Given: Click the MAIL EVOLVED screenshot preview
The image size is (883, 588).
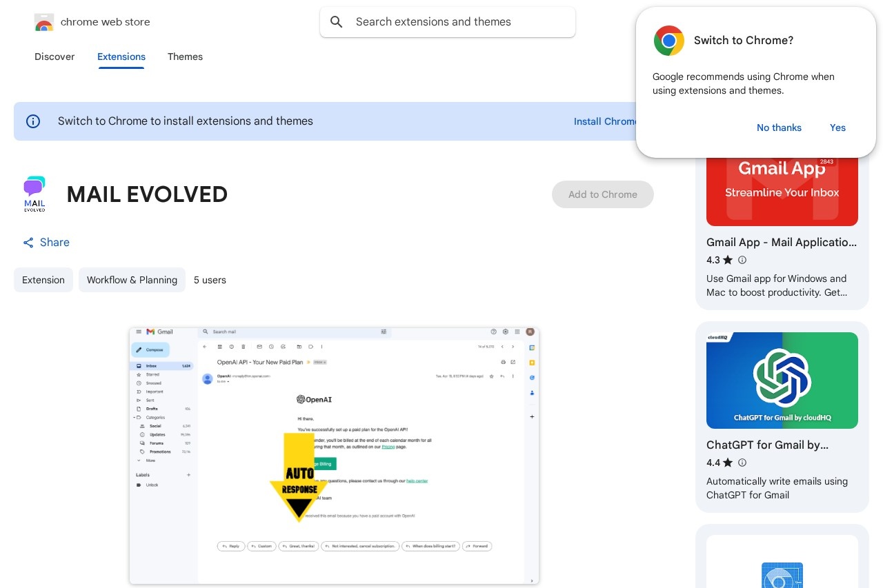Looking at the screenshot, I should click(x=334, y=456).
